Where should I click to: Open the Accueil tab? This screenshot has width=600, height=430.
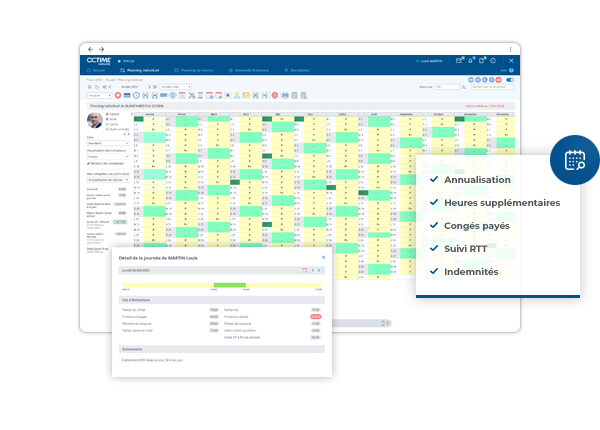coord(96,70)
